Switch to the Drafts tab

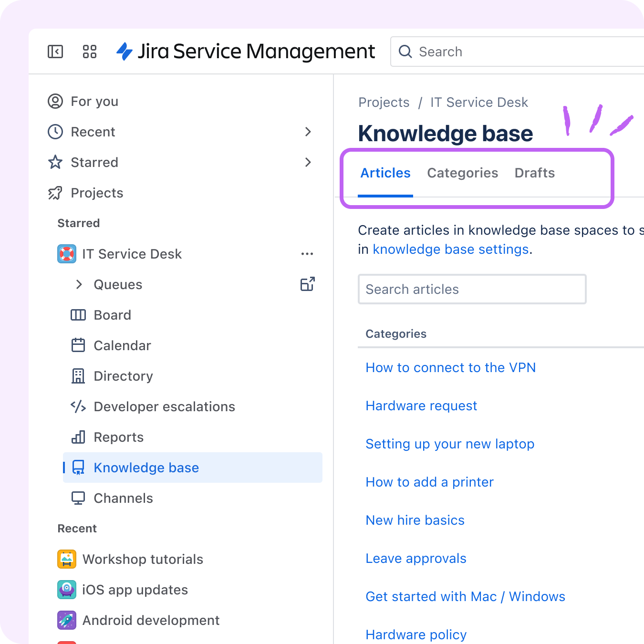534,173
